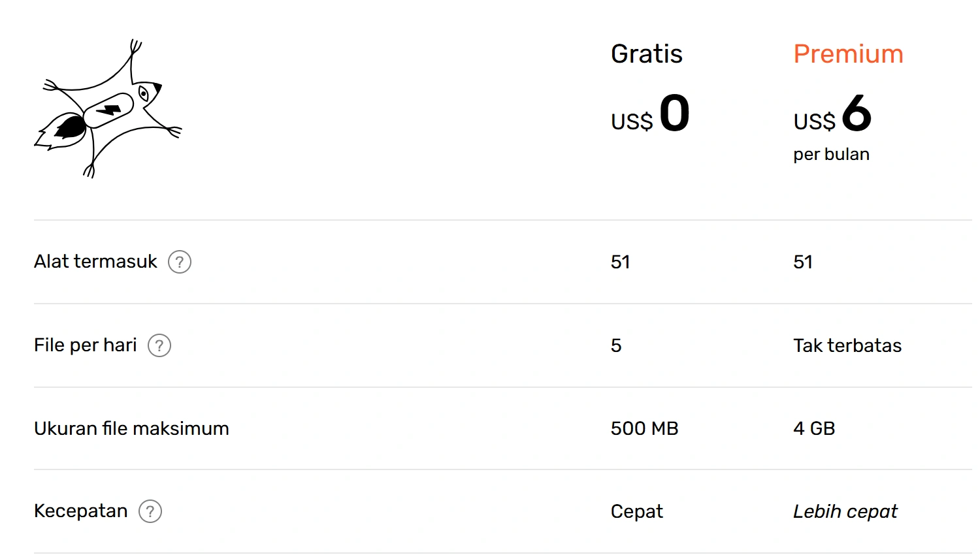Click the US$ 6 price
The image size is (980, 555).
click(832, 114)
